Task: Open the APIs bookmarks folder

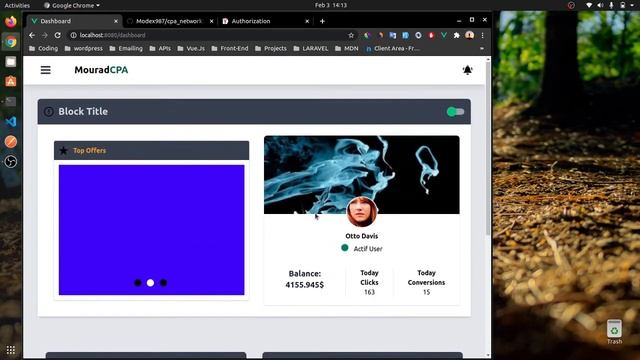Action: tap(160, 49)
